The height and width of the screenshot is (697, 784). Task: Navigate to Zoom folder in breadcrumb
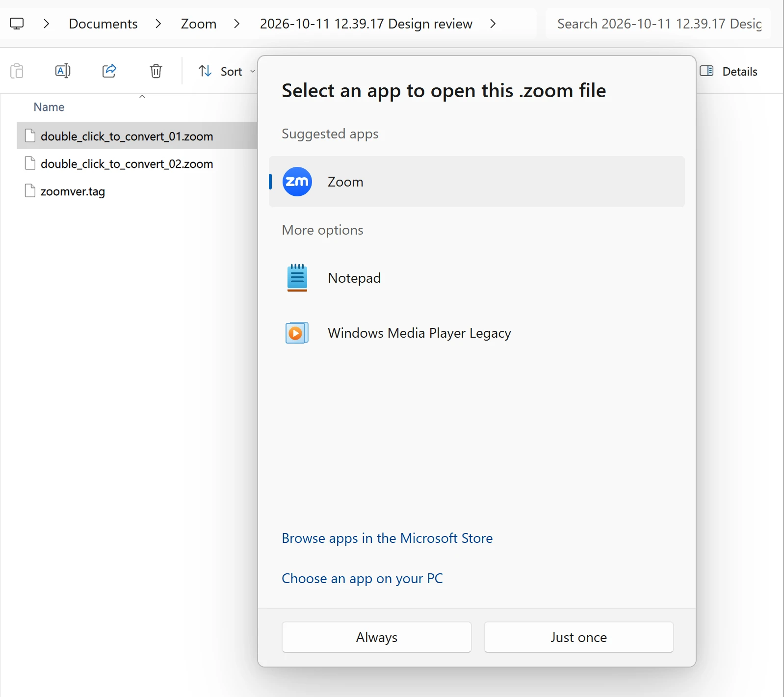pyautogui.click(x=199, y=24)
